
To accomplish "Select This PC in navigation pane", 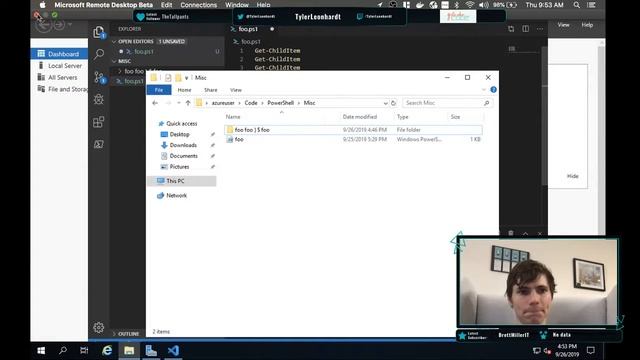I will click(x=182, y=181).
